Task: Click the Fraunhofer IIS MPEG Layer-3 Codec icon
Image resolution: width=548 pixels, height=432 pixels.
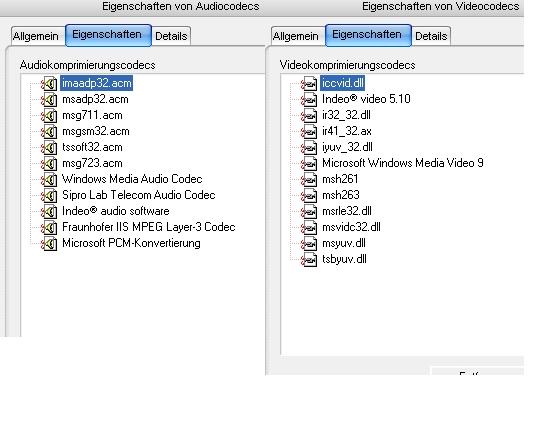Action: [x=49, y=228]
